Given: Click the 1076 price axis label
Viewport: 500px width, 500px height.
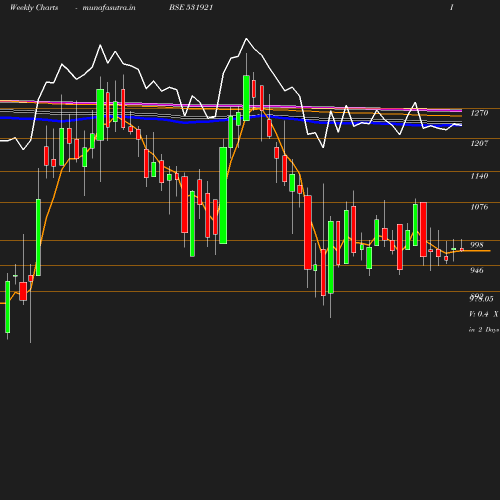Looking at the screenshot, I should click(479, 207).
